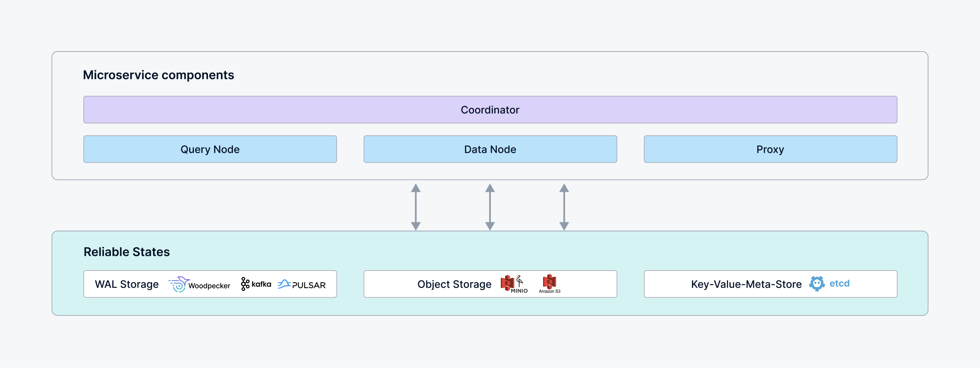Click the Key-Value-Meta-Store label

(x=746, y=284)
